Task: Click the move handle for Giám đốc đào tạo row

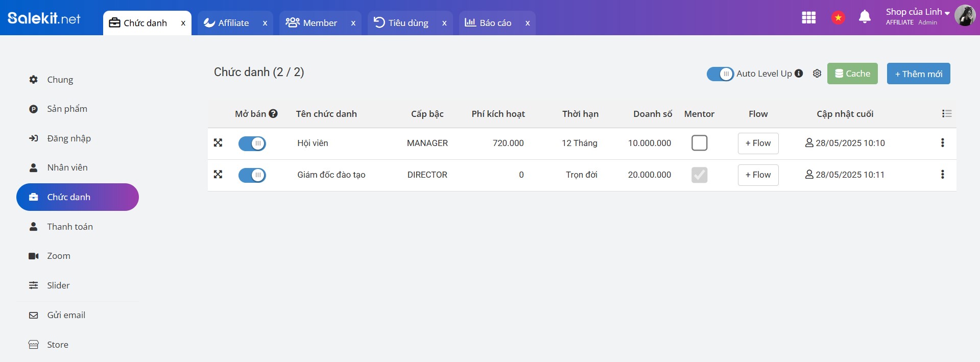Action: point(218,175)
